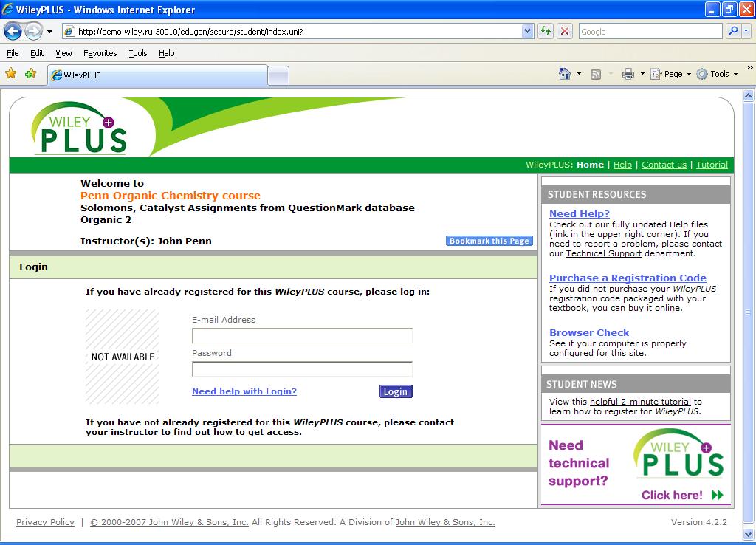The height and width of the screenshot is (545, 756).
Task: Open the View menu
Action: point(63,53)
